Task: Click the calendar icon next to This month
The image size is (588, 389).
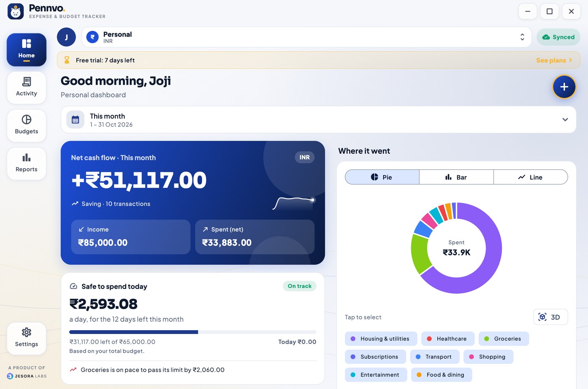Action: [75, 120]
